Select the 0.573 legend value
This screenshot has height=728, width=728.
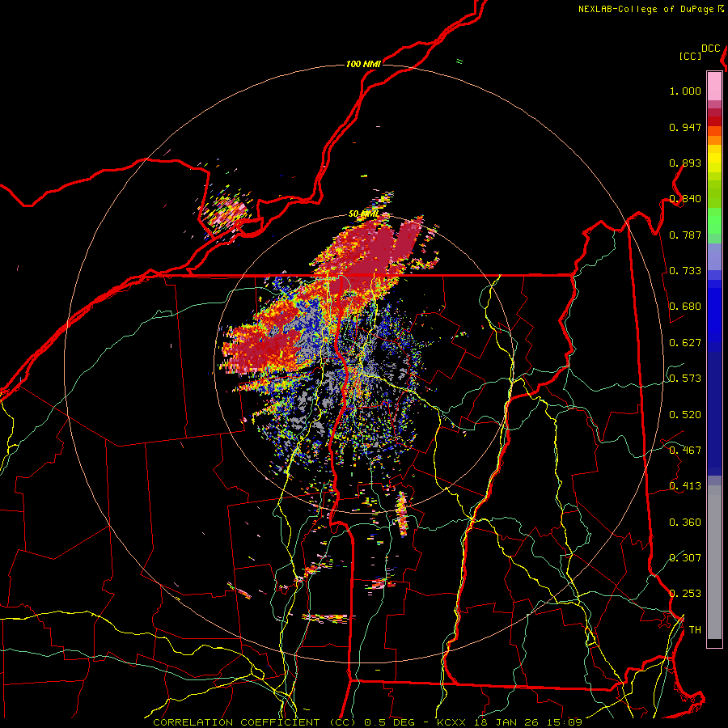coord(685,379)
